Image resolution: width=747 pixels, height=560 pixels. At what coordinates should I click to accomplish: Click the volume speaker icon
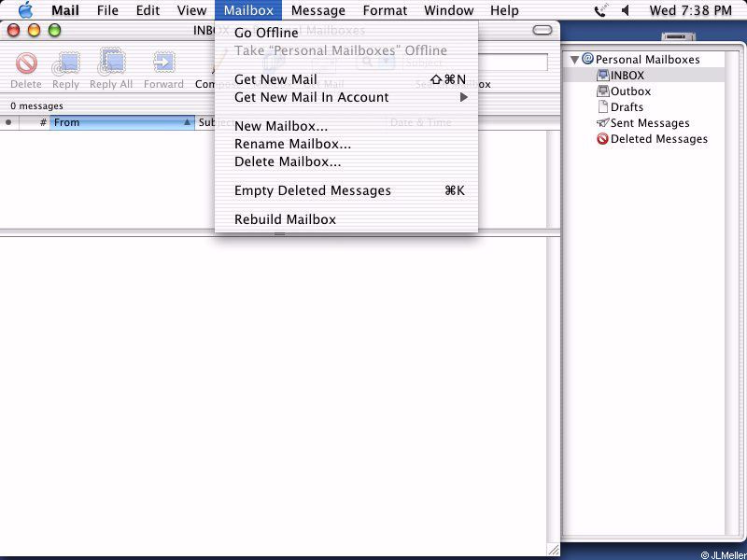pos(626,10)
